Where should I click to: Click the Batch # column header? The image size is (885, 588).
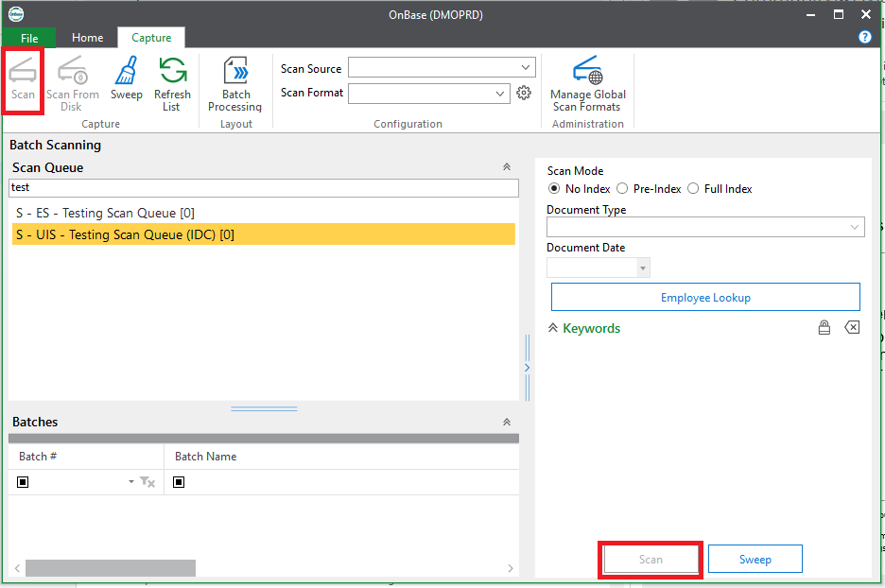click(x=86, y=457)
